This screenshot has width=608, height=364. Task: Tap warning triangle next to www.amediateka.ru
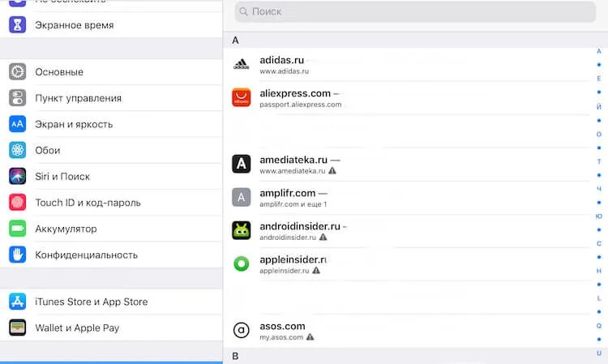click(x=332, y=170)
